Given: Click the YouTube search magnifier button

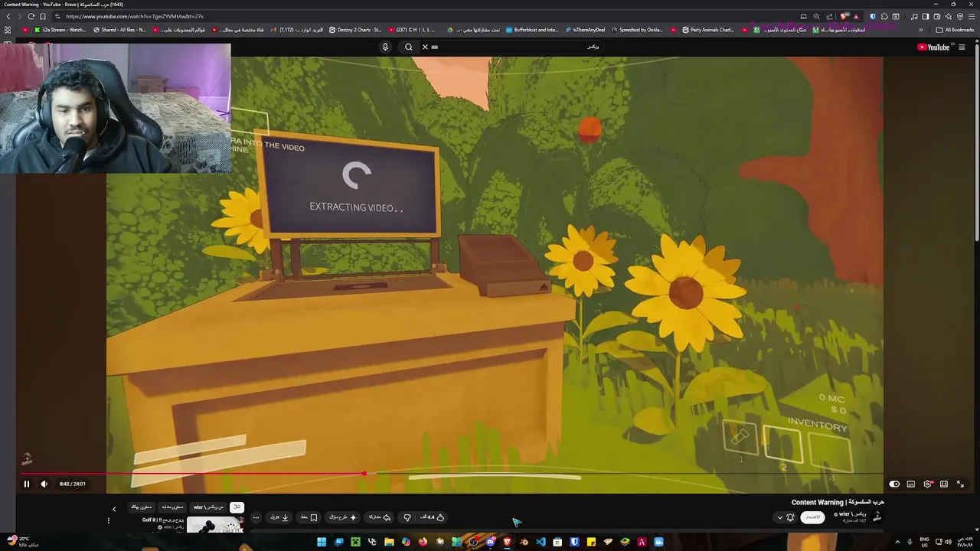Looking at the screenshot, I should click(408, 47).
